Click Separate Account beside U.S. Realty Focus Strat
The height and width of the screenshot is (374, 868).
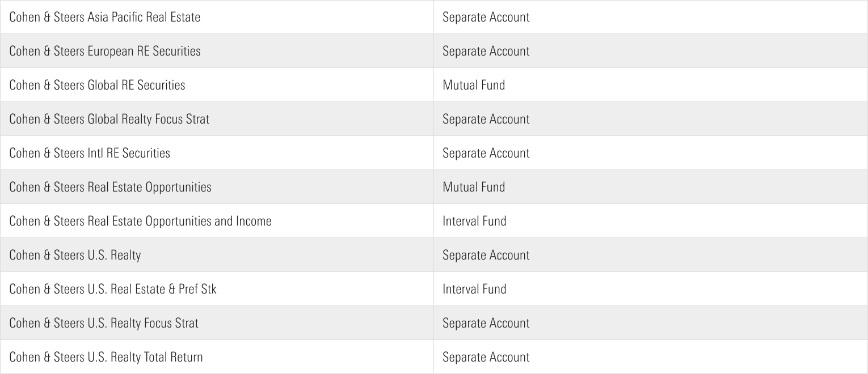tap(486, 323)
